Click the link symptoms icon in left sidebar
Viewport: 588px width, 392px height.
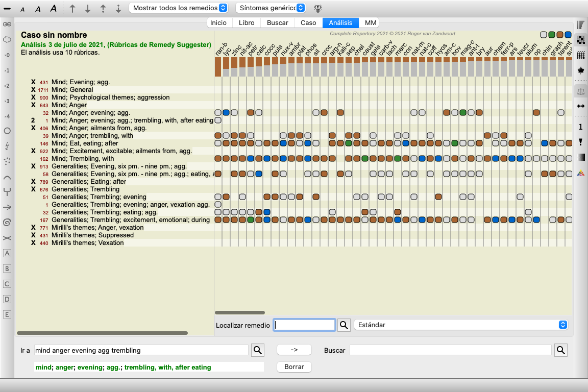pyautogui.click(x=7, y=24)
